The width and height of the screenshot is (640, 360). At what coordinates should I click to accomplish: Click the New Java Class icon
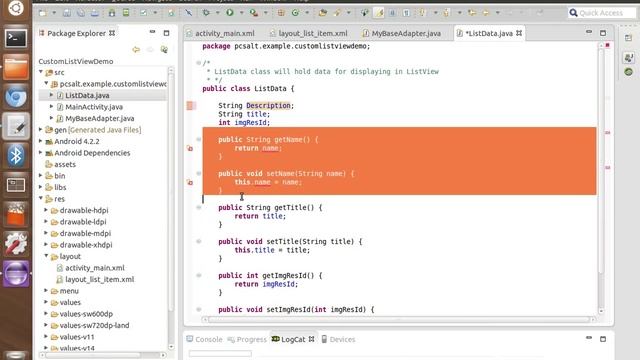[295, 13]
